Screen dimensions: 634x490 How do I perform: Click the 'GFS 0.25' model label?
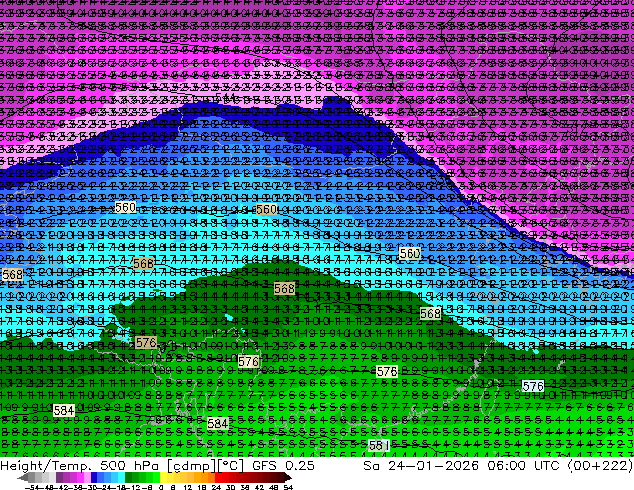283,465
